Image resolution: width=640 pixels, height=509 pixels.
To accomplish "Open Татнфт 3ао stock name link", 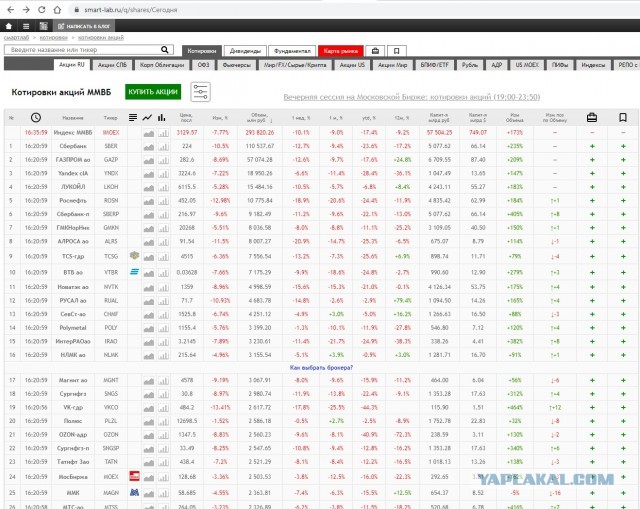I will (73, 462).
